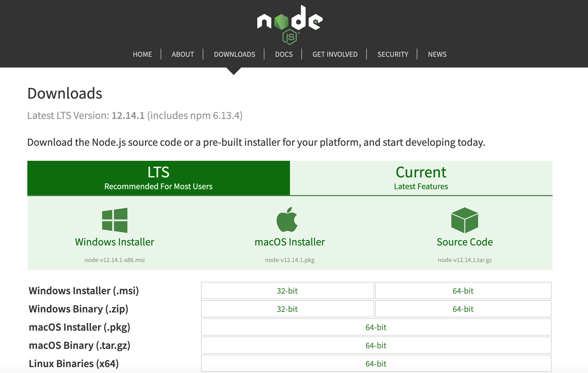Image resolution: width=588 pixels, height=373 pixels.
Task: Download the 32-bit Windows Binary (.zip)
Action: [x=287, y=309]
